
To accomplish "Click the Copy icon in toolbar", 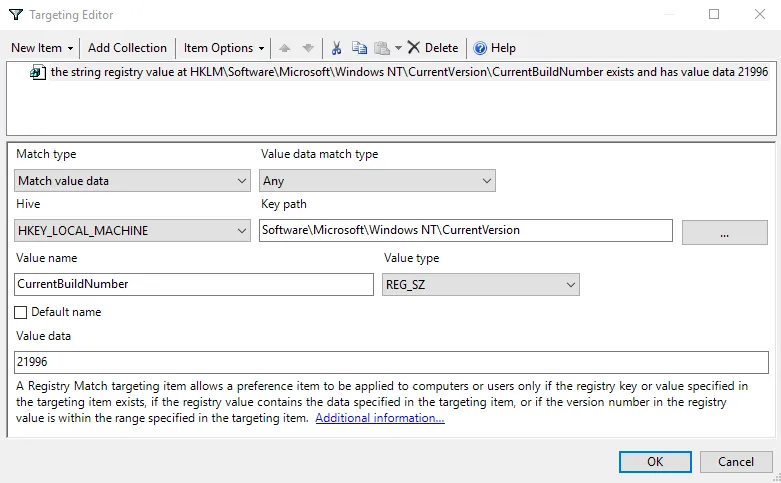I will point(360,48).
